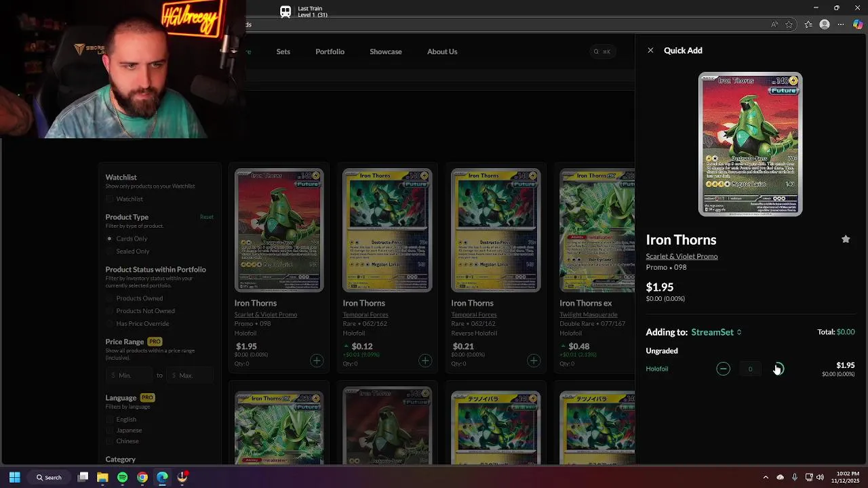Image resolution: width=868 pixels, height=488 pixels.
Task: Open browser settings and more menu
Action: tap(842, 24)
